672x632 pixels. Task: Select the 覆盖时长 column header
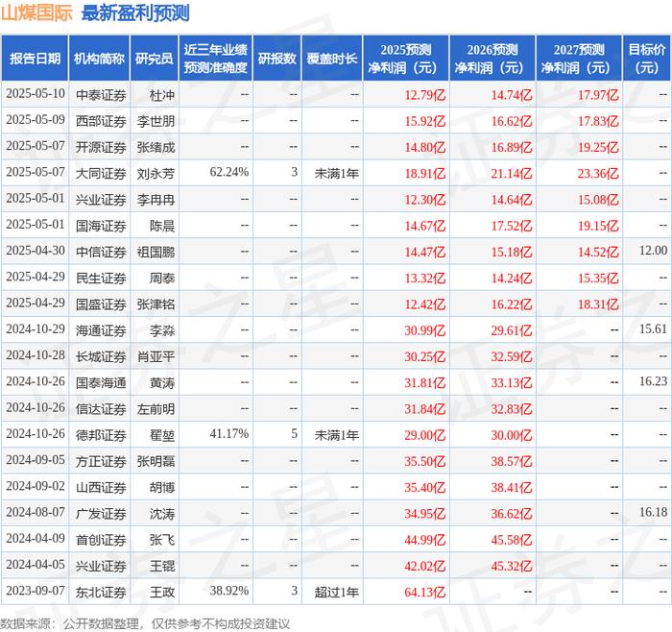coord(332,59)
